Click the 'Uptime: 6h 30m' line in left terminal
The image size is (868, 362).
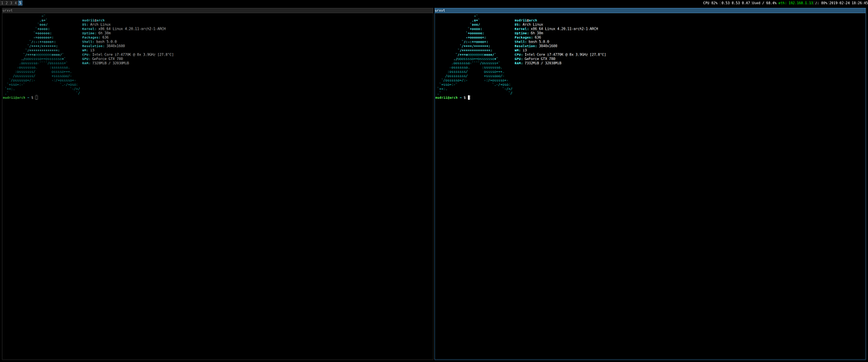tap(96, 33)
